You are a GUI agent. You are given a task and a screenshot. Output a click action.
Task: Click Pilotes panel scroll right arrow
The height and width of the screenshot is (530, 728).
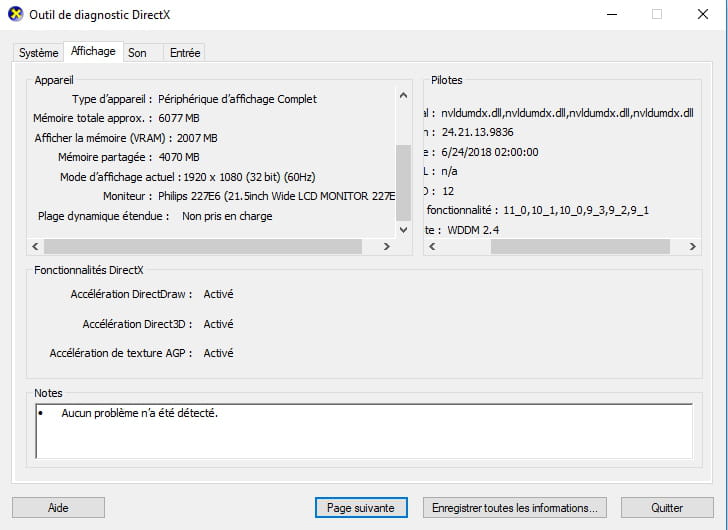(692, 246)
